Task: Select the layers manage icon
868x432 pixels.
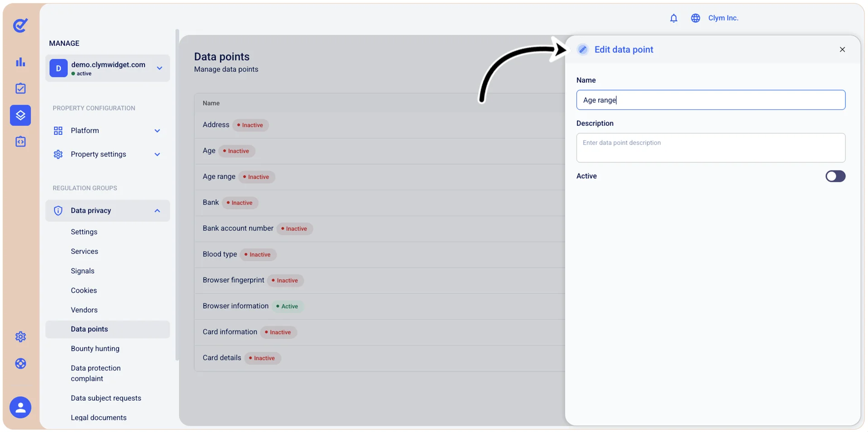Action: tap(20, 115)
